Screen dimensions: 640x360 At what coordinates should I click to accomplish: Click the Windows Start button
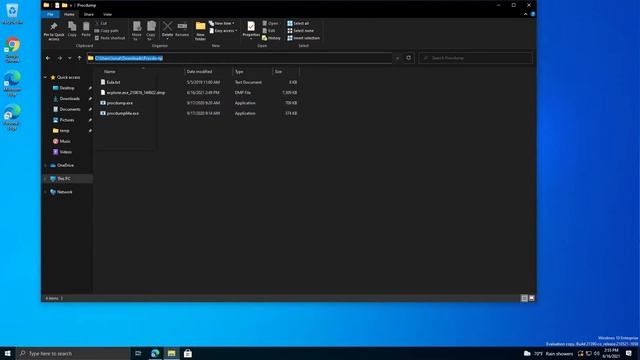pyautogui.click(x=8, y=353)
